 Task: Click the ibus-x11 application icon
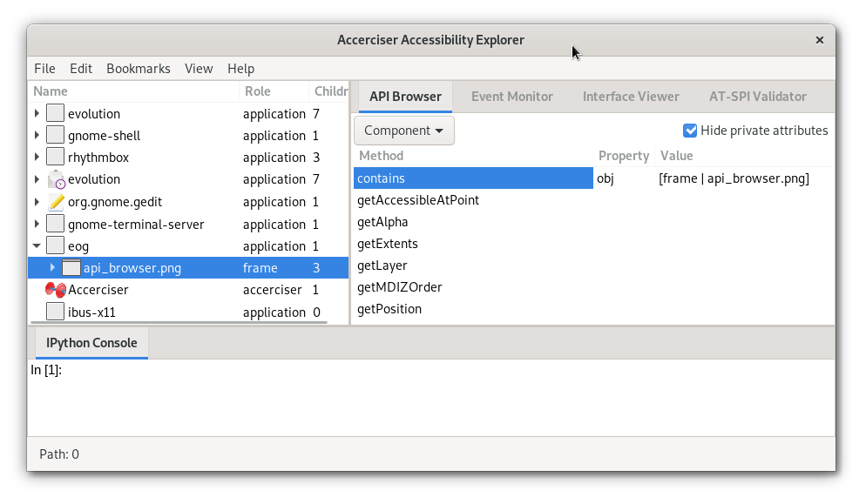[x=56, y=312]
